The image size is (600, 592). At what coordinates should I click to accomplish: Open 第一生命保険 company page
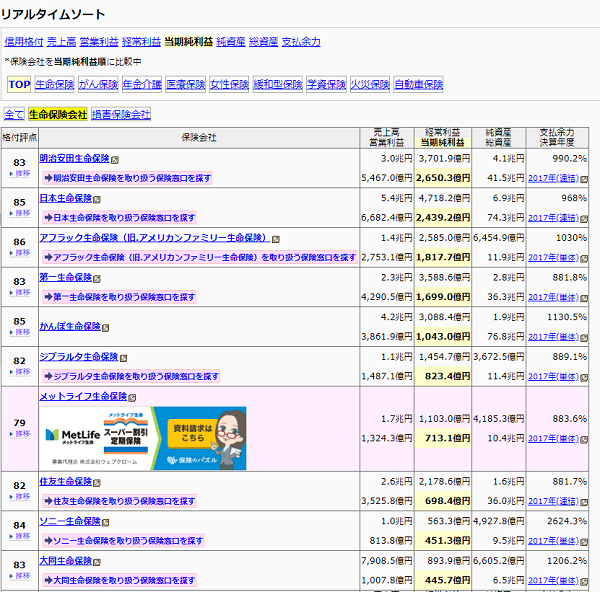tap(66, 277)
